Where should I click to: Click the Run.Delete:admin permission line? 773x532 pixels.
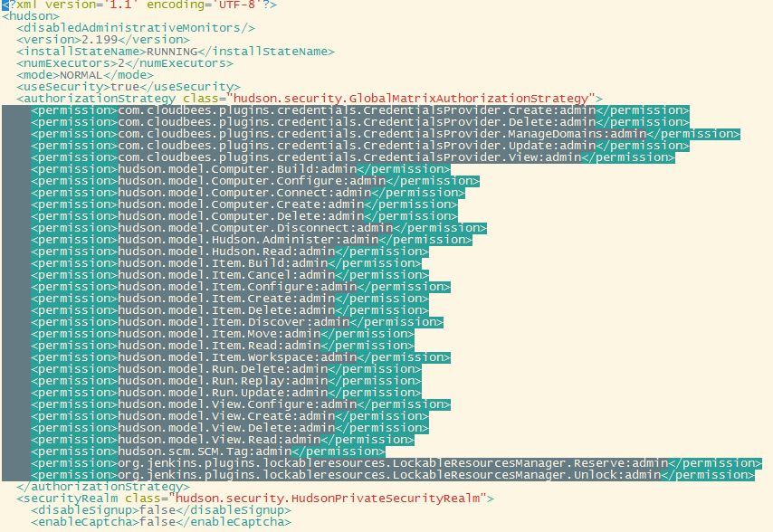[226, 370]
